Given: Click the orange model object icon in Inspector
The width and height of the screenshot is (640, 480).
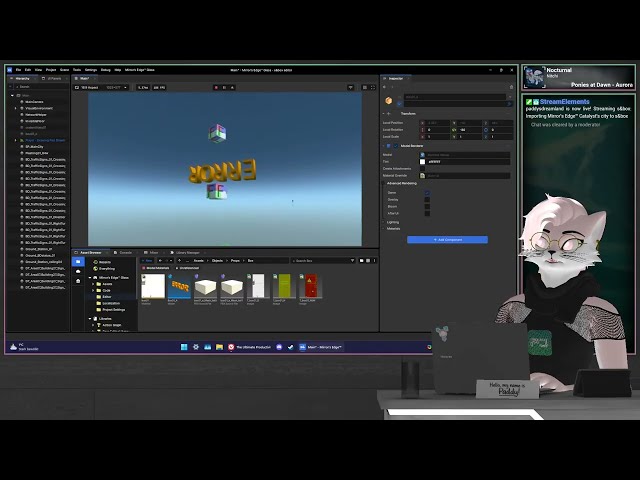Looking at the screenshot, I should (389, 100).
